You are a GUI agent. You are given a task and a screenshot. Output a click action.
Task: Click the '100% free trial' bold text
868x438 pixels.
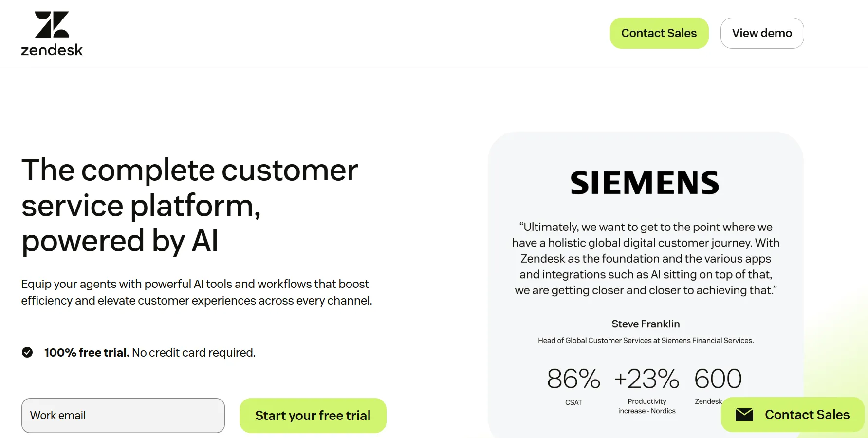point(86,352)
